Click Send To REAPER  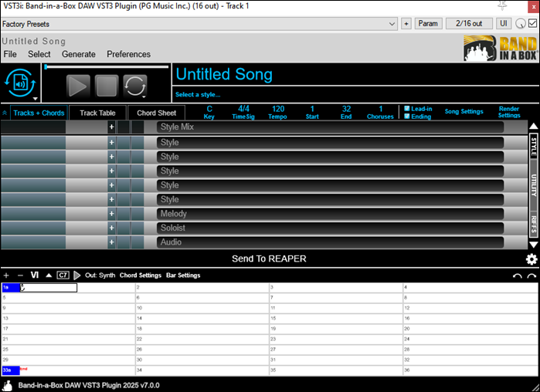point(269,259)
